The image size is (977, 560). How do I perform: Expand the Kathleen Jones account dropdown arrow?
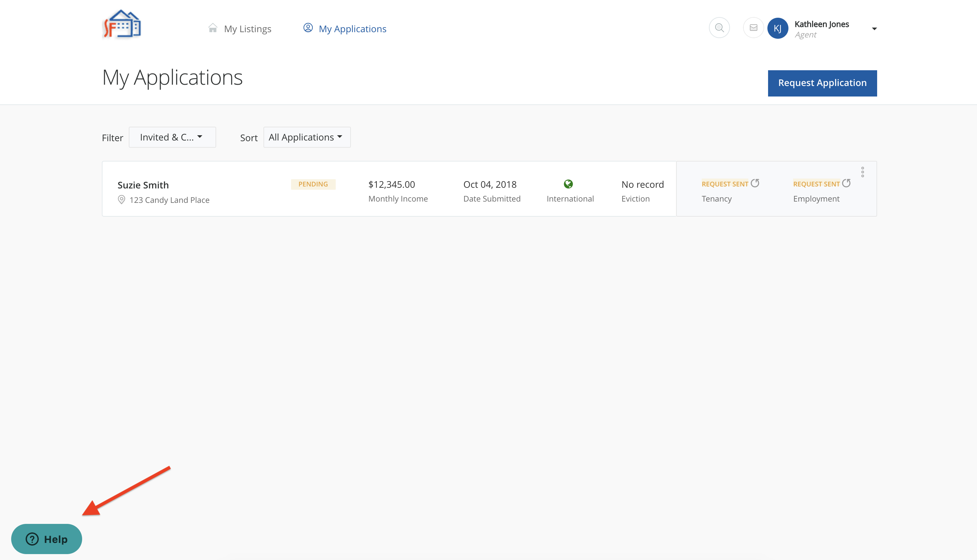pyautogui.click(x=874, y=29)
